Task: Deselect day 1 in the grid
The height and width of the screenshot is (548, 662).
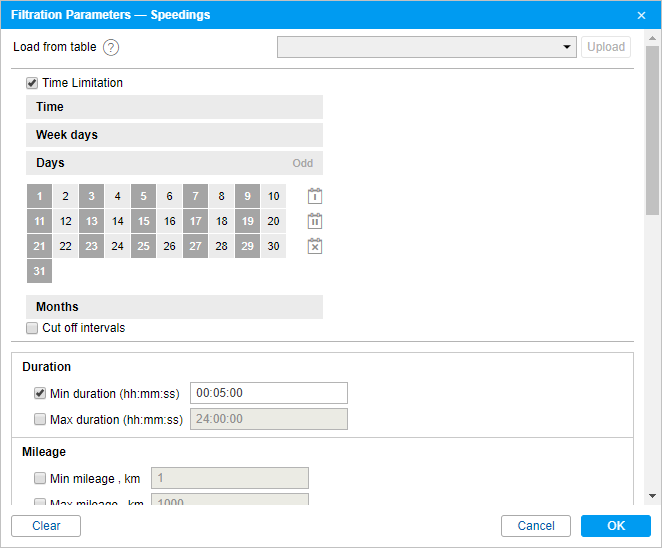Action: click(40, 196)
